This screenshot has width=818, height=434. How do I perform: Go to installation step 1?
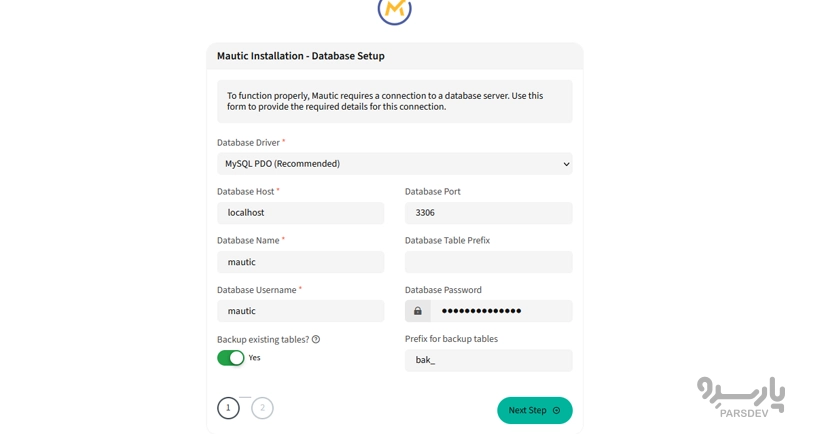pos(228,408)
